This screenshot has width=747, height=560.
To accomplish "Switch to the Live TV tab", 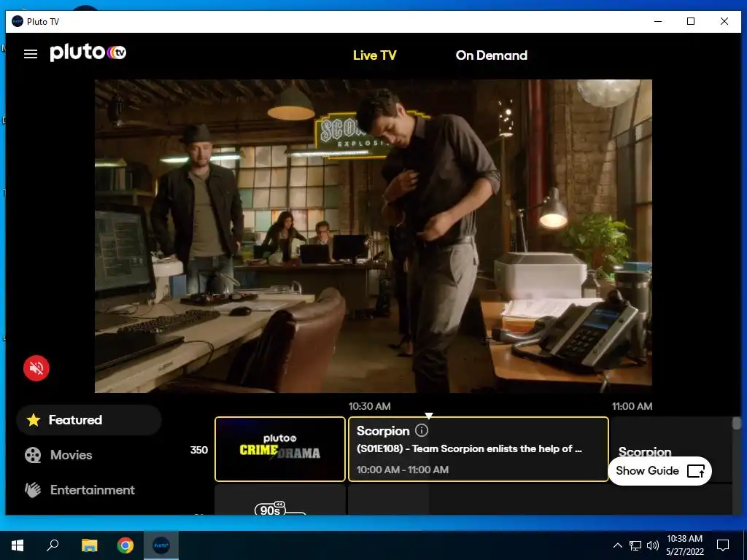I will pyautogui.click(x=374, y=55).
